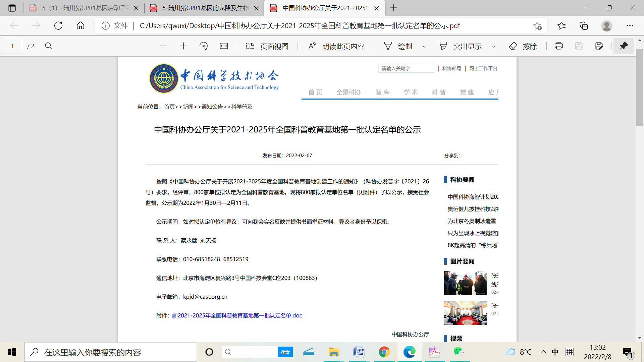644x362 pixels.
Task: Zoom in on the PDF
Action: coord(183,46)
